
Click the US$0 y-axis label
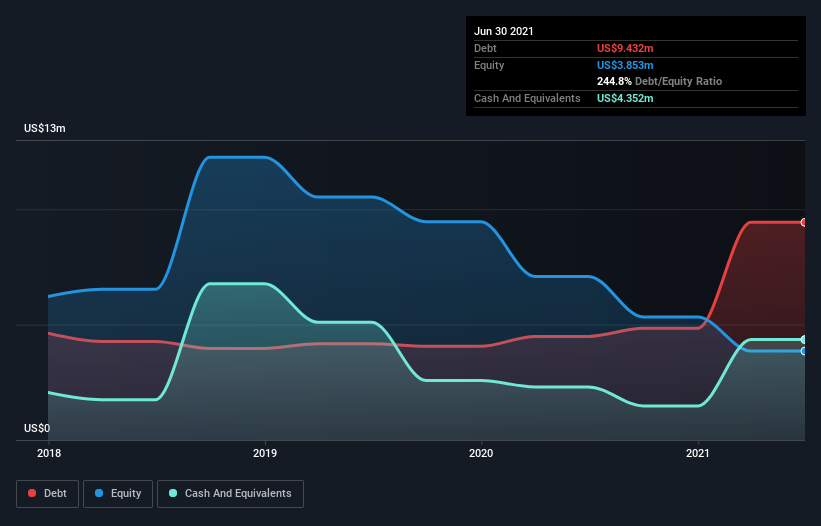pos(37,428)
